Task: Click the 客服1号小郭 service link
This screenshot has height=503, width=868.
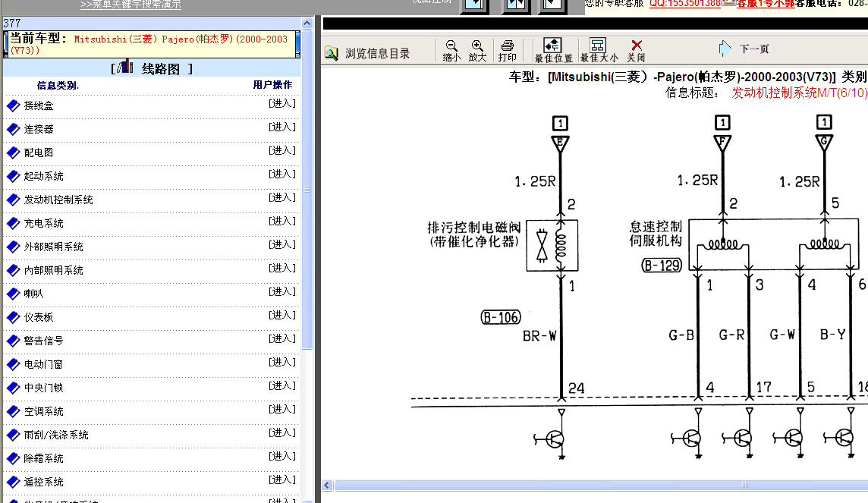Action: (x=766, y=3)
